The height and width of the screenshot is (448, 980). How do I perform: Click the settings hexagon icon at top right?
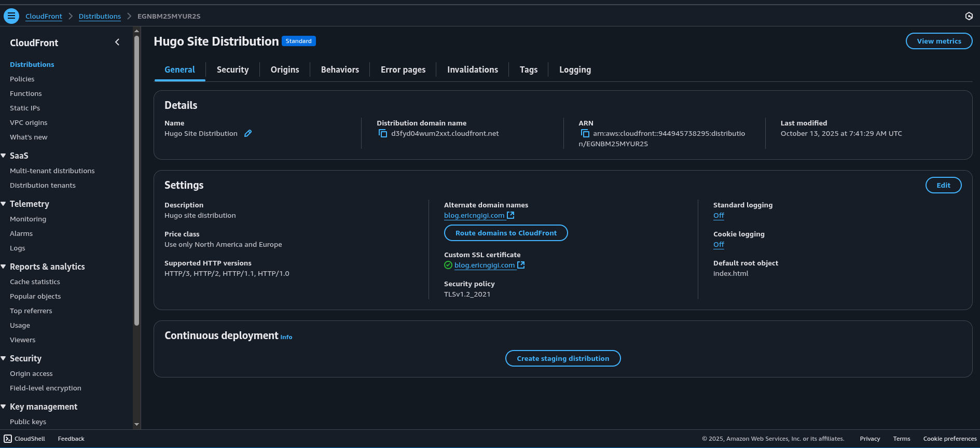[x=969, y=16]
